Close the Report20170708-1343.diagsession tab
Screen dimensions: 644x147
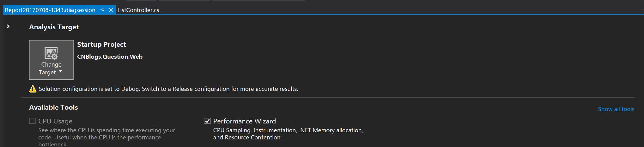coord(111,10)
